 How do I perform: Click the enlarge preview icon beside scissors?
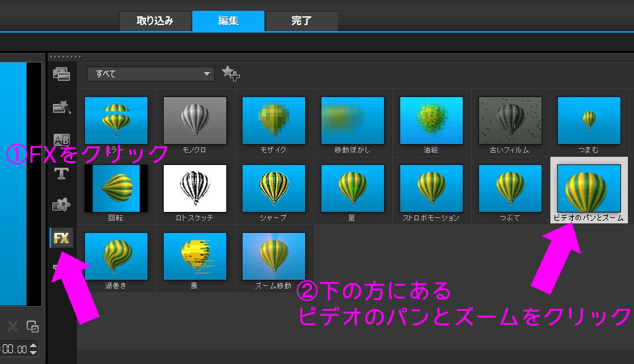(x=32, y=326)
